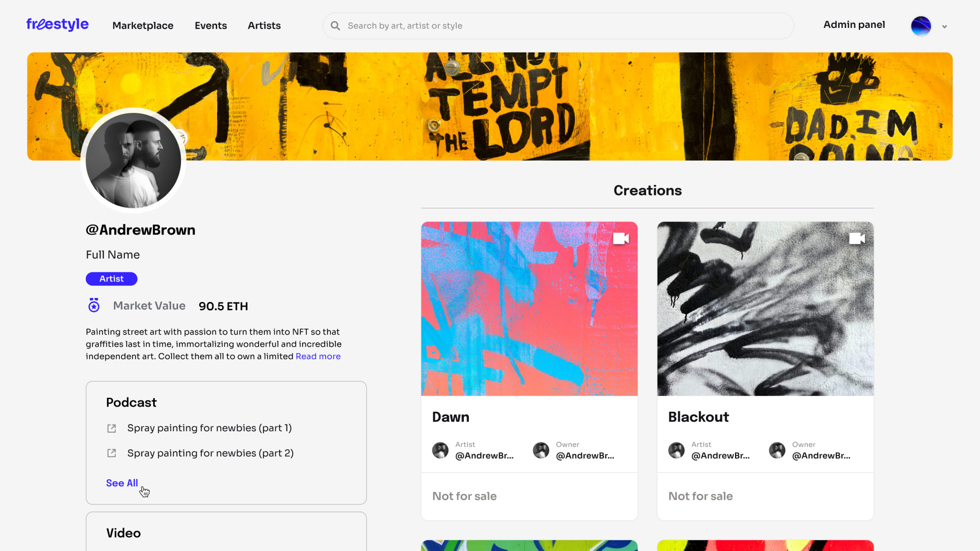Open external link icon for podcast part 2
Screen dimensions: 980x551
coord(111,453)
